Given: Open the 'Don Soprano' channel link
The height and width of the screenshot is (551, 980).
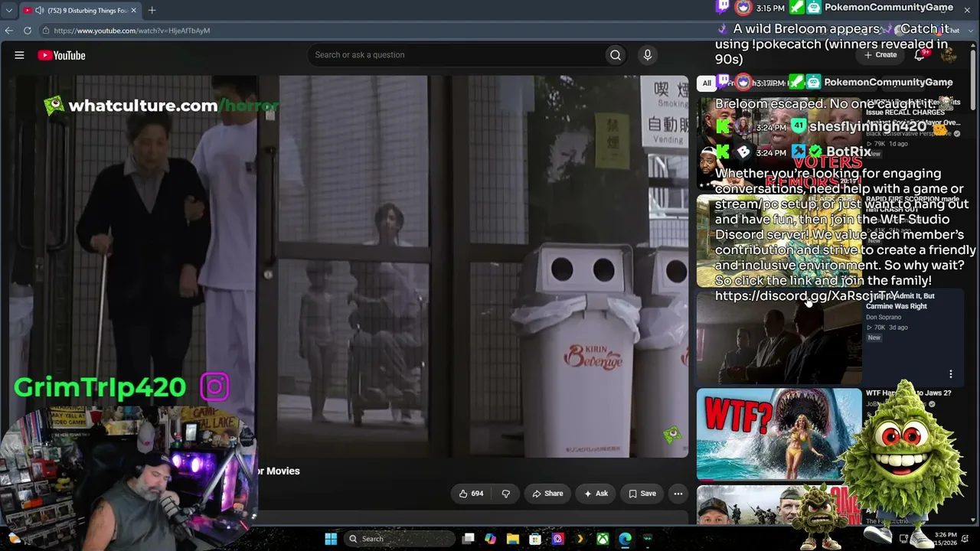Looking at the screenshot, I should click(x=884, y=317).
